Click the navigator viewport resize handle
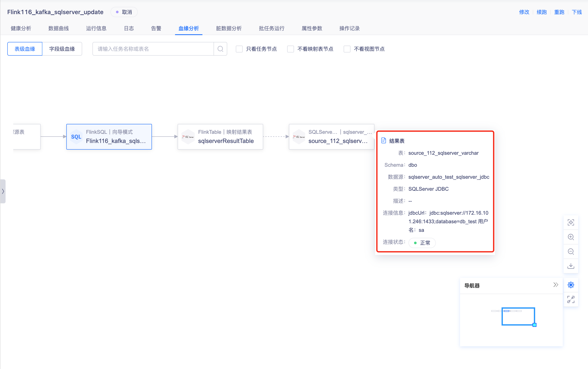The width and height of the screenshot is (588, 369). click(534, 325)
